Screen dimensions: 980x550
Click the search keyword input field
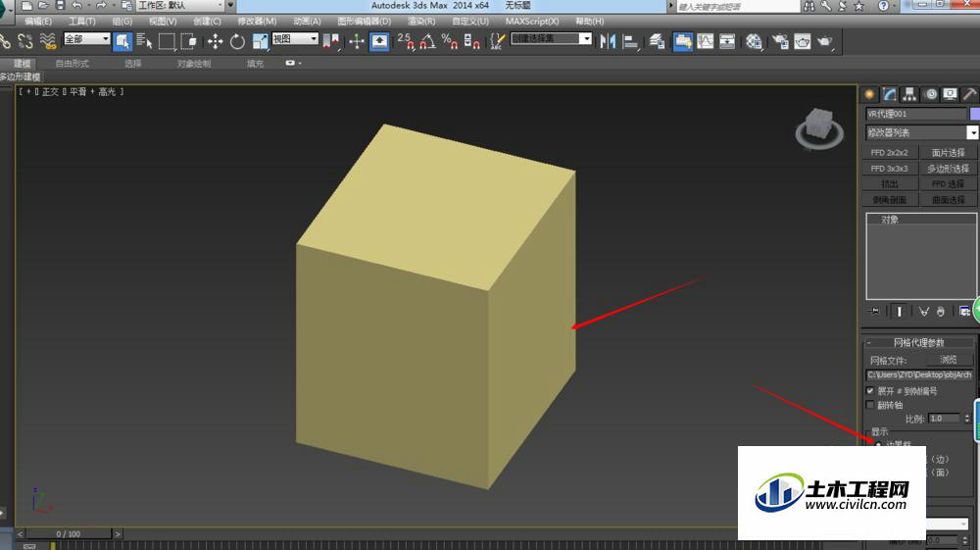click(738, 6)
